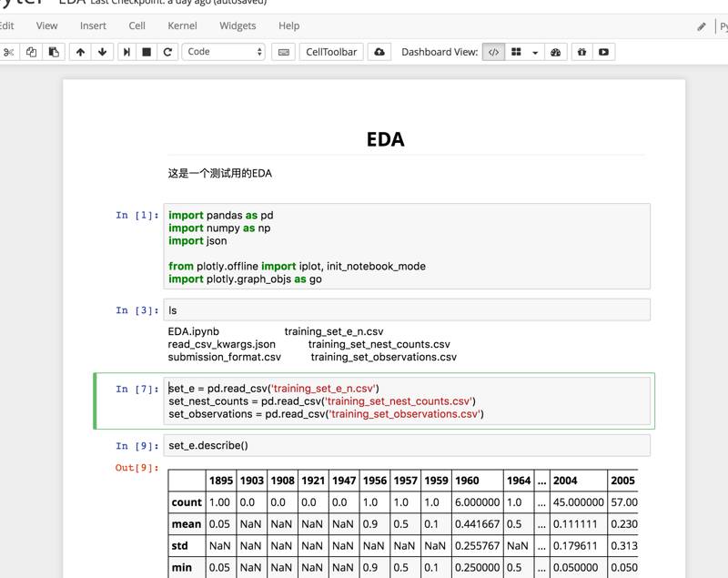The height and width of the screenshot is (578, 728).
Task: Click training_set_nest_counts.csv in ls output
Action: 379,344
